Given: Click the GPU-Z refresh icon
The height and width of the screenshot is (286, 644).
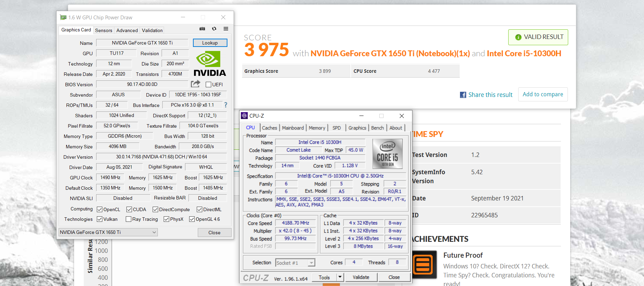Looking at the screenshot, I should click(x=214, y=29).
